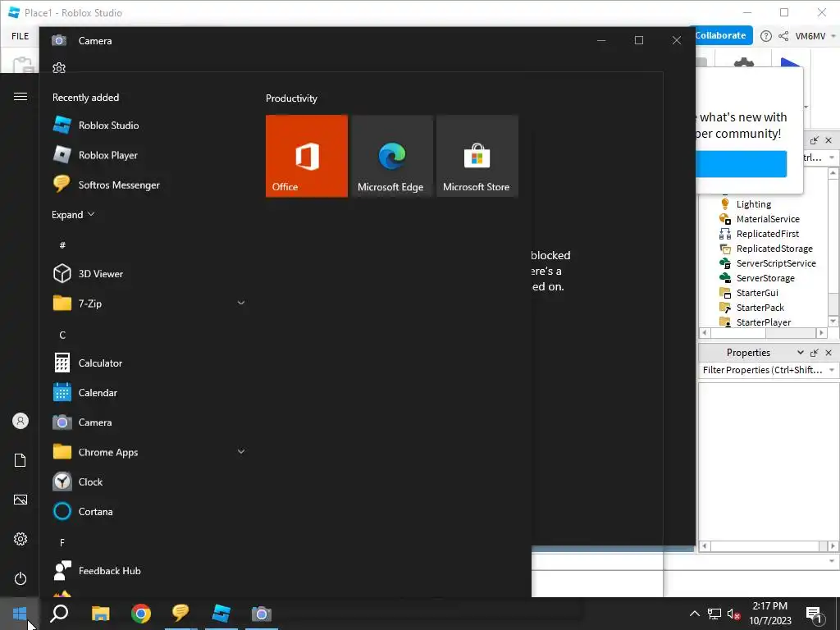Open the user account icon in Start
The width and height of the screenshot is (840, 630).
tap(21, 421)
